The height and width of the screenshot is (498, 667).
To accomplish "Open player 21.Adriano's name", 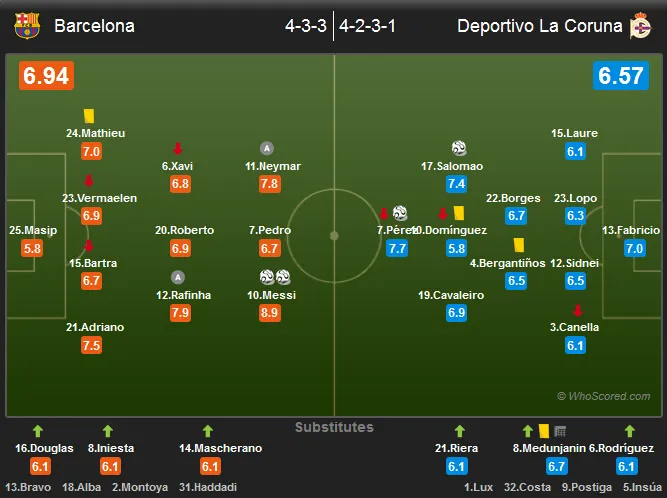I will point(95,327).
